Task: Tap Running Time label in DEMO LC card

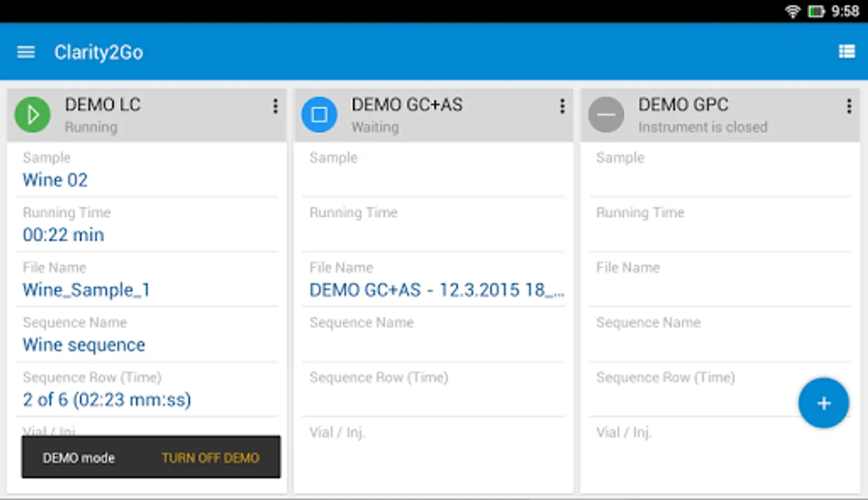Action: pyautogui.click(x=67, y=213)
